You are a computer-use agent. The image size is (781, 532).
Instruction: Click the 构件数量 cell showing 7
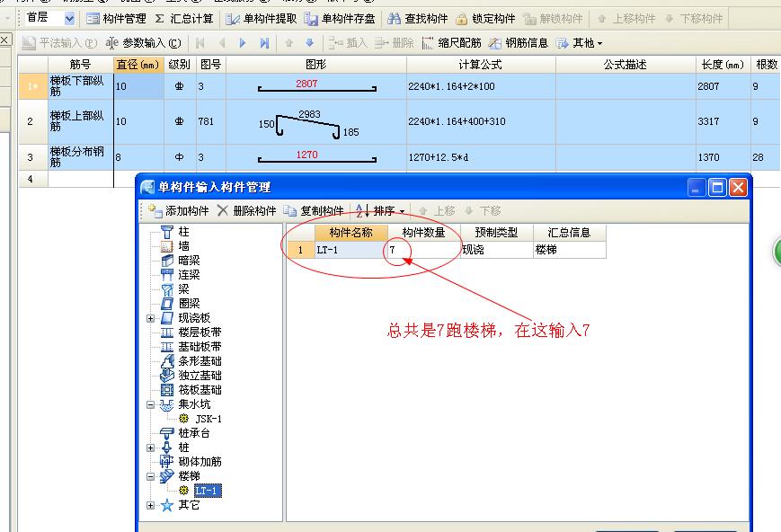click(x=424, y=250)
